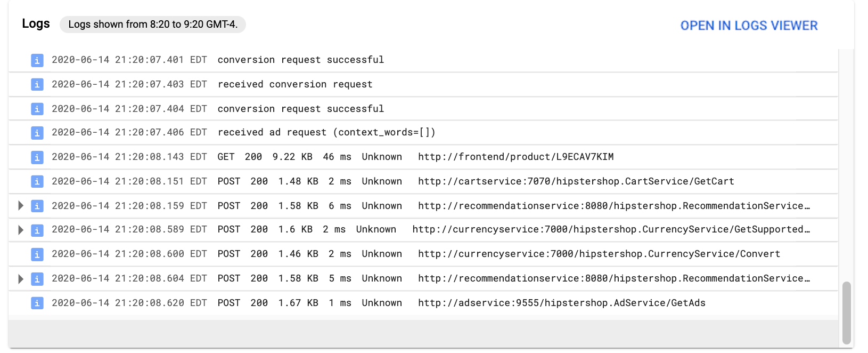This screenshot has width=868, height=353.
Task: Expand the 21:20:08.604 recommendationservice log entry
Action: click(21, 279)
